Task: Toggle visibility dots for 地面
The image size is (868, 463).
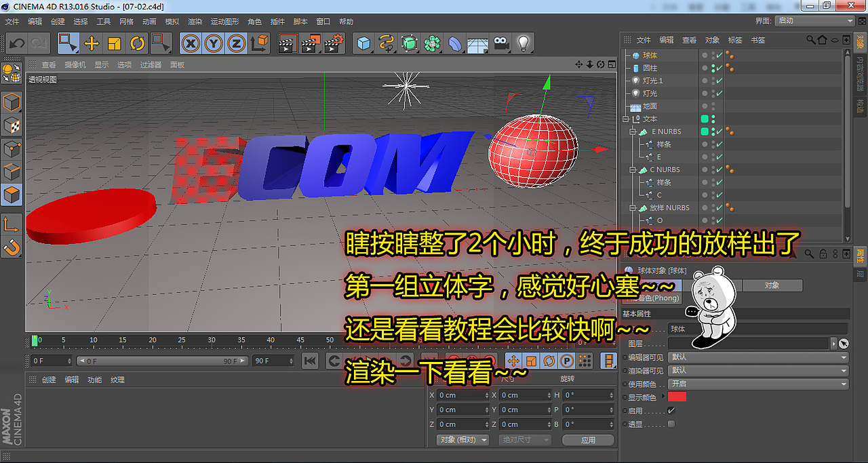Action: click(713, 106)
